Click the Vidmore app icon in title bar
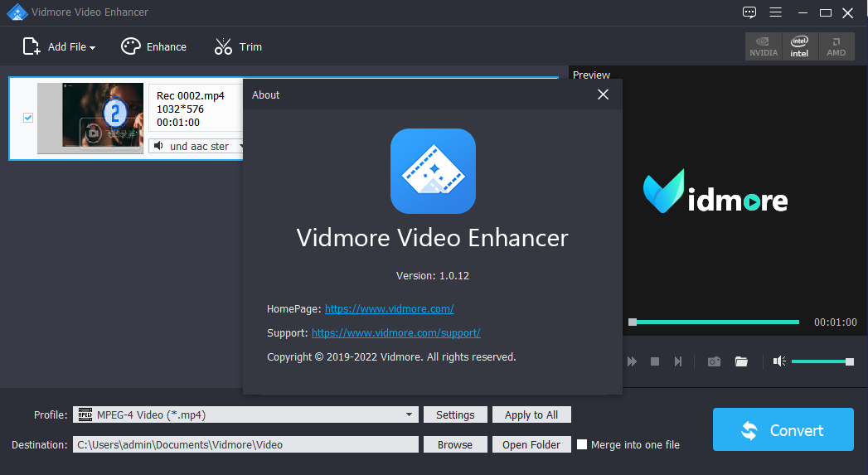868x475 pixels. coord(17,12)
